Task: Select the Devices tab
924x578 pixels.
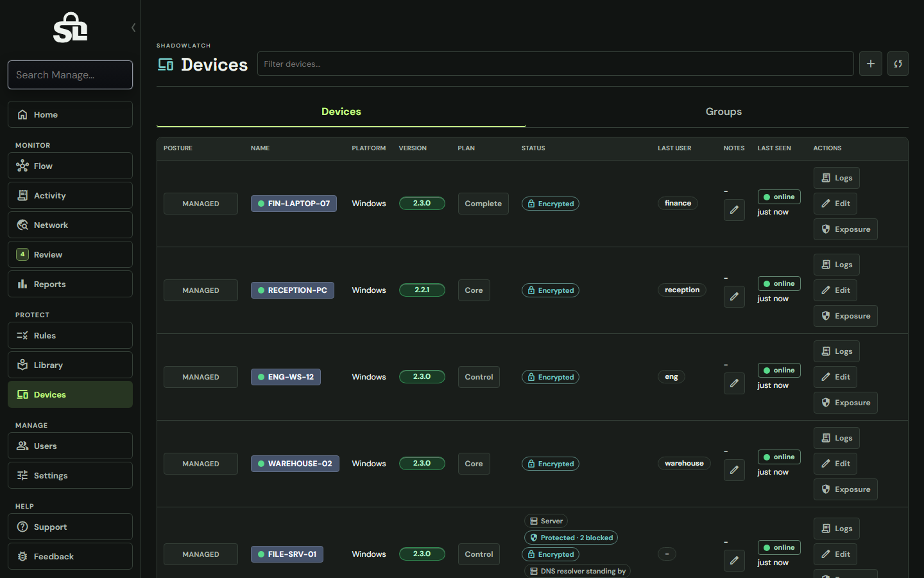Action: pyautogui.click(x=341, y=112)
